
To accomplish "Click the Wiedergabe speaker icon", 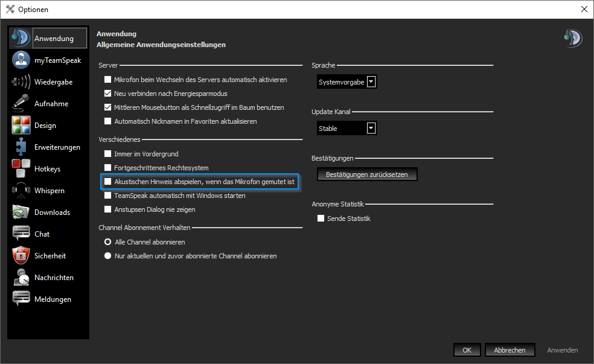I will pos(21,81).
